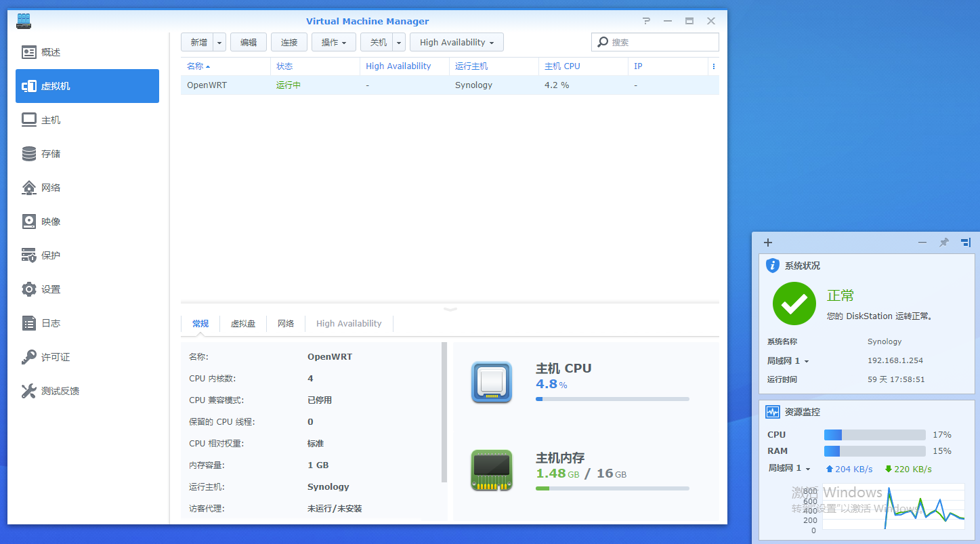
Task: Click the 状态 column header
Action: [315, 66]
